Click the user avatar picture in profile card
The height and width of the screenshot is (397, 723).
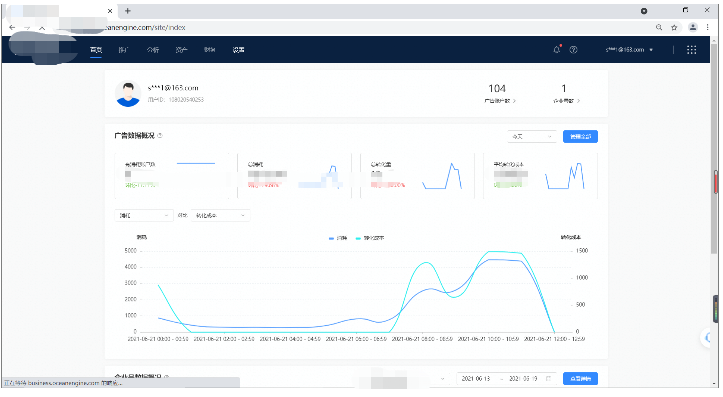[128, 94]
